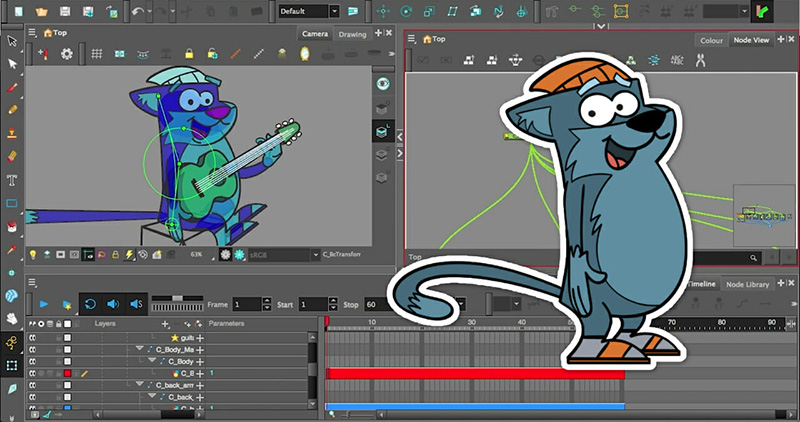Open the folder icon in the top toolbar
Image resolution: width=800 pixels, height=422 pixels.
click(x=40, y=11)
